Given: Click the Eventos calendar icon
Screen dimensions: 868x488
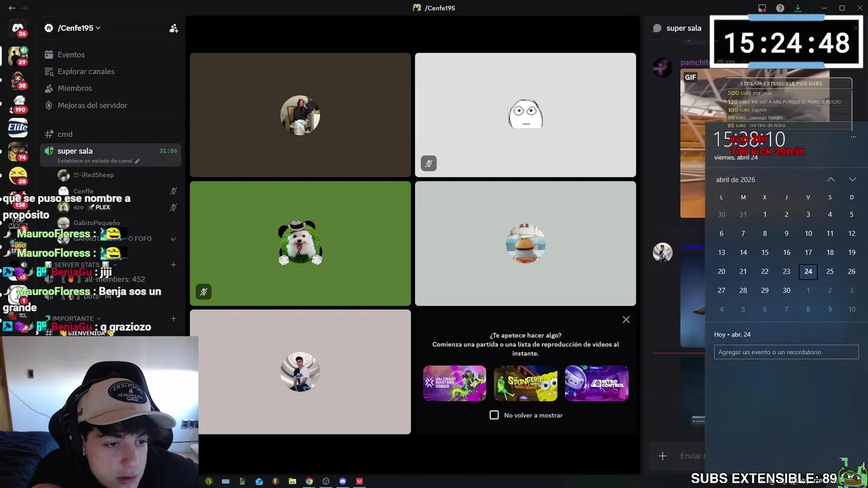Looking at the screenshot, I should 49,54.
